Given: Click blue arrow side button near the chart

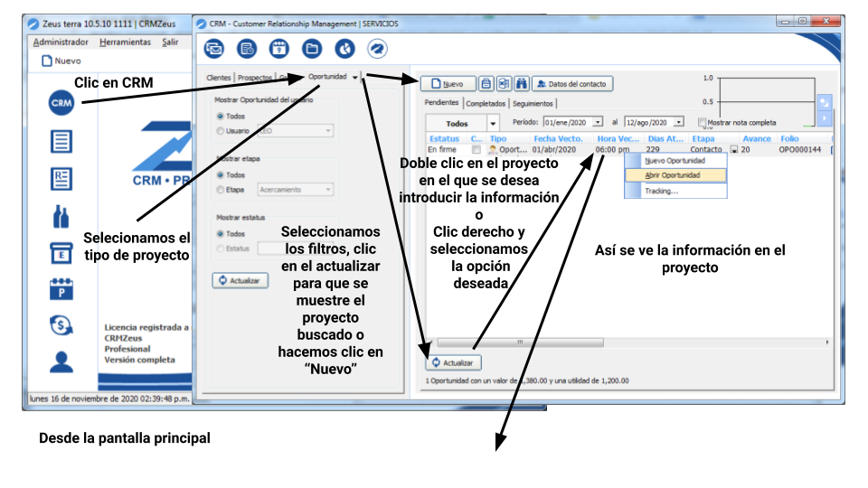Looking at the screenshot, I should click(825, 117).
